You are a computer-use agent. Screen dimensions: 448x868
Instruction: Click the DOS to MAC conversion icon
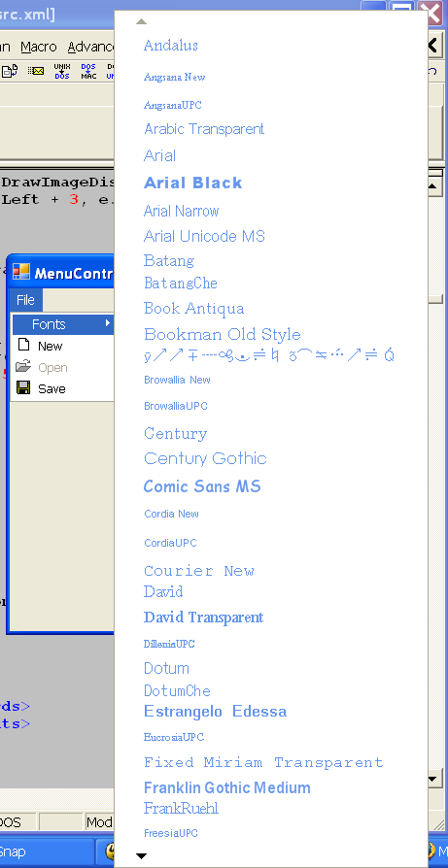click(88, 72)
